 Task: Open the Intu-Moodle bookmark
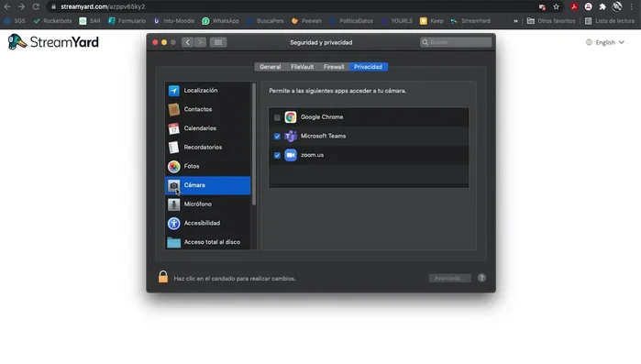coord(173,21)
